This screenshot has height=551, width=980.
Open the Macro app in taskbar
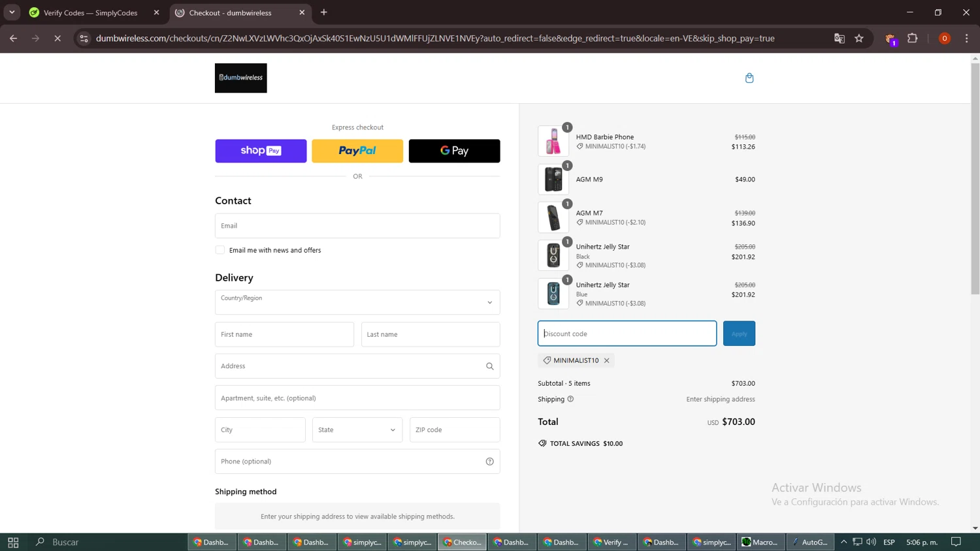760,542
